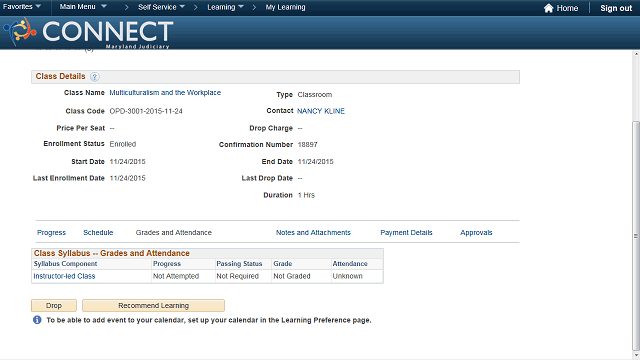
Task: Click the NANCY KLINE contact link
Action: [321, 111]
